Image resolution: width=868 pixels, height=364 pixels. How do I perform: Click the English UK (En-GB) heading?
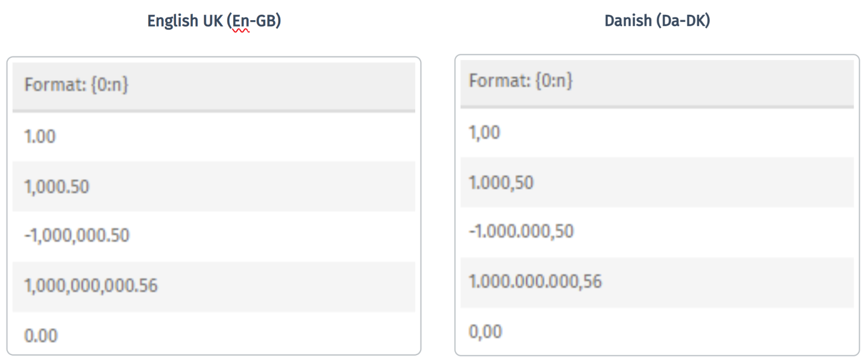[214, 21]
